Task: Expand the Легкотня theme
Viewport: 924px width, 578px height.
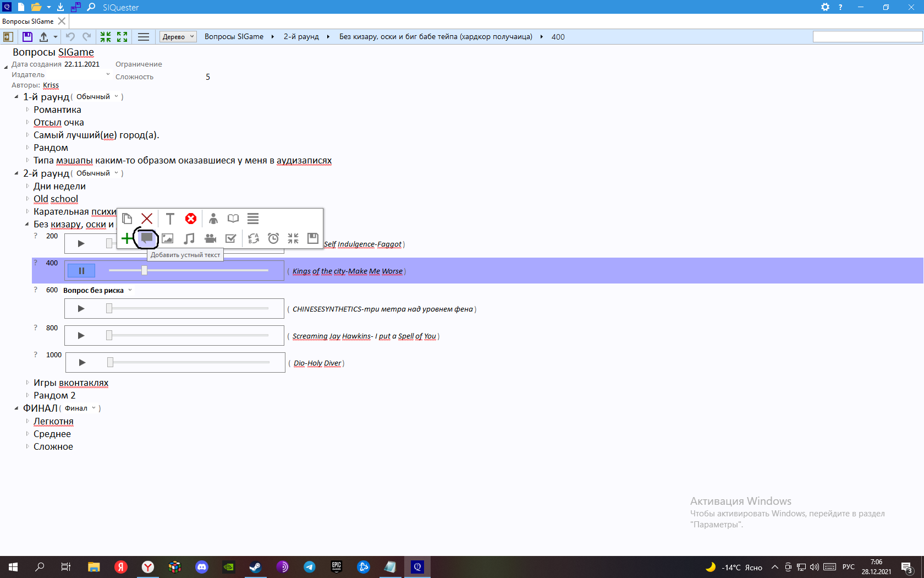Action: pos(28,421)
